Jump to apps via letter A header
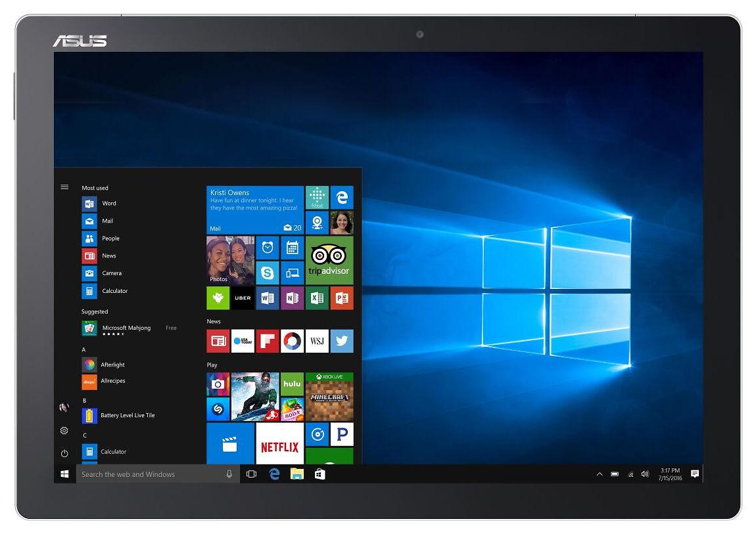756x534 pixels. (x=84, y=349)
